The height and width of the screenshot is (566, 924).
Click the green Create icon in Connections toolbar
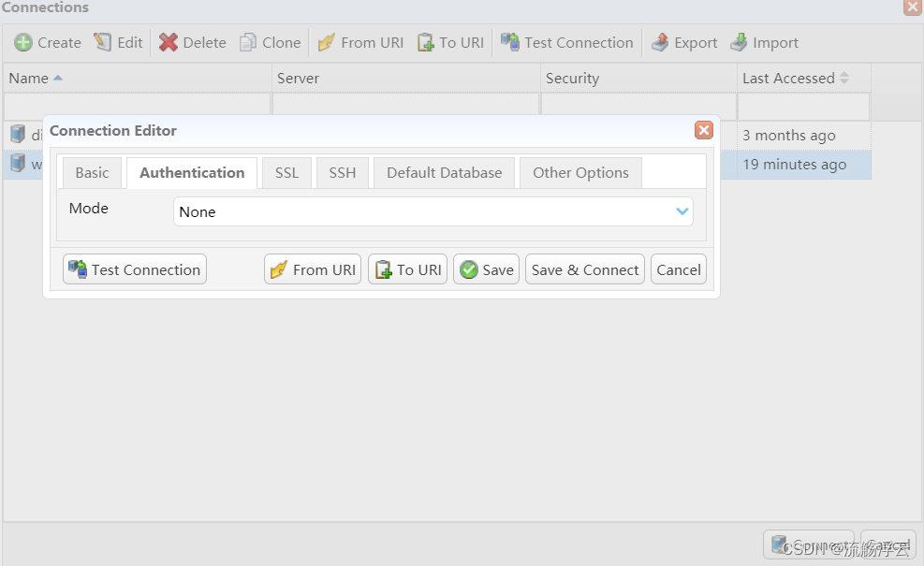23,42
